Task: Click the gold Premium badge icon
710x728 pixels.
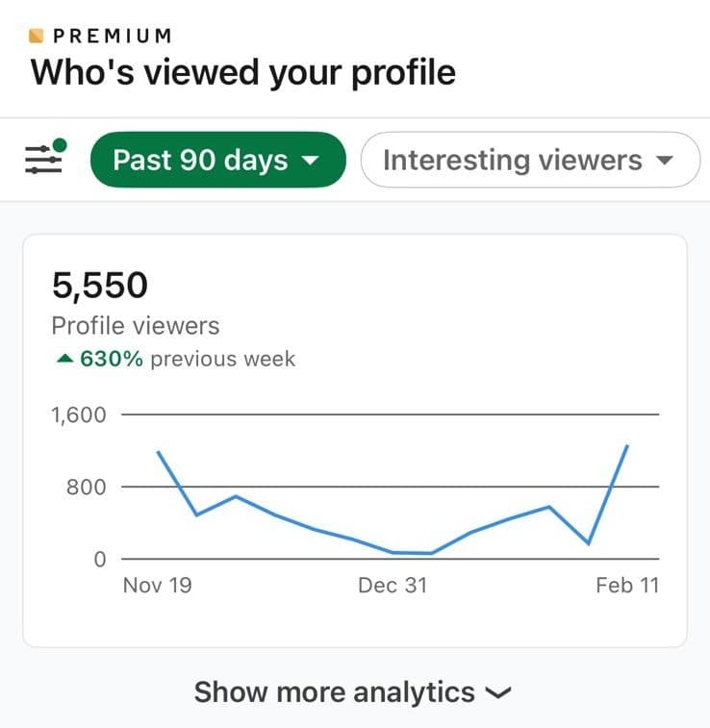Action: tap(38, 37)
